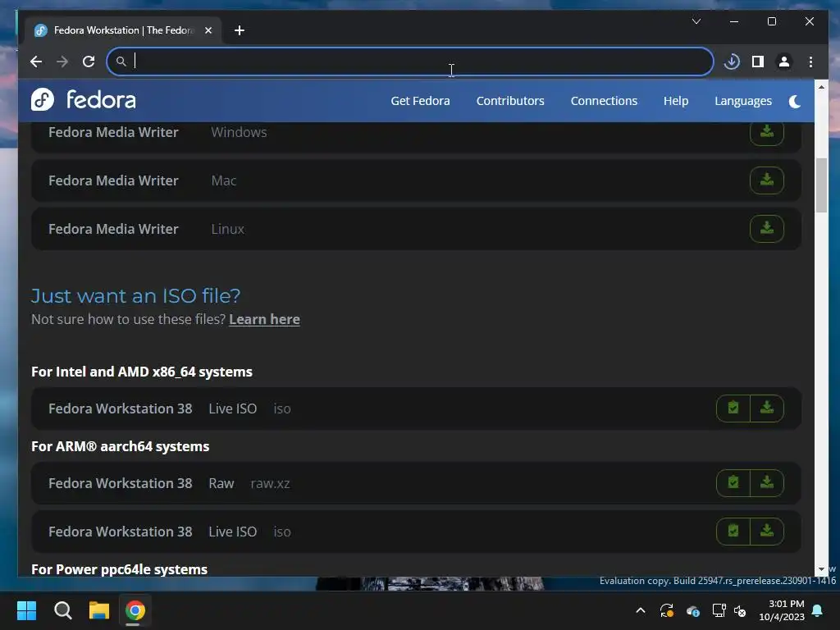Click the Fedora logo in header
This screenshot has height=630, width=840.
84,99
